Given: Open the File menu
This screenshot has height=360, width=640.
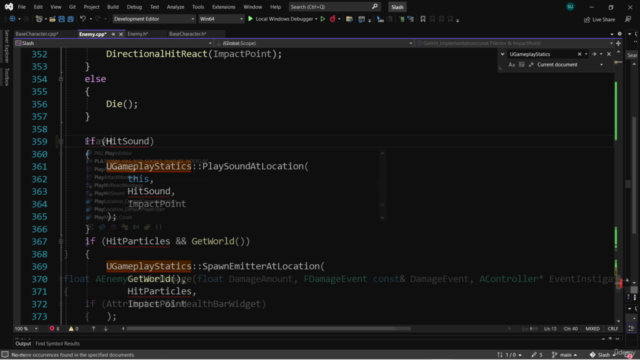Looking at the screenshot, I should pyautogui.click(x=22, y=7).
